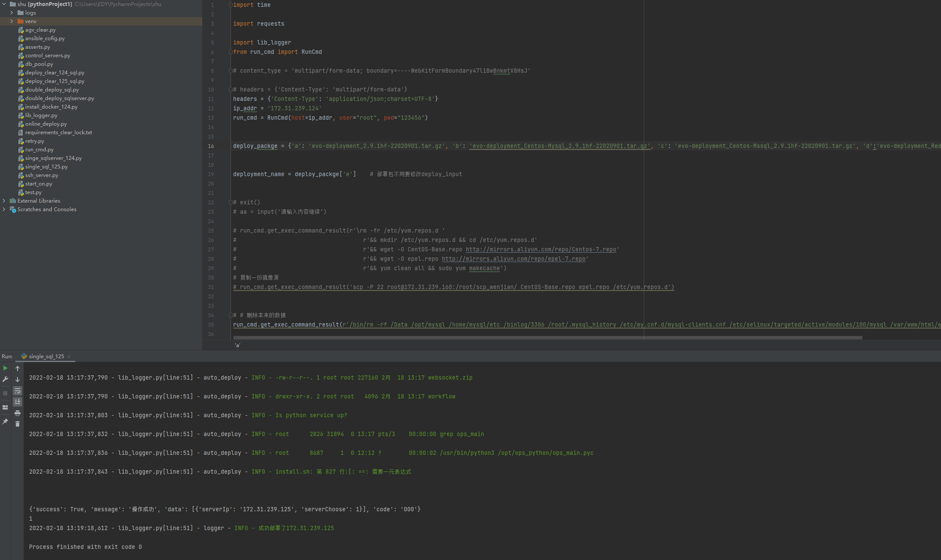The image size is (941, 560).
Task: Select deploy_clear_125_sql.py file
Action: [55, 81]
